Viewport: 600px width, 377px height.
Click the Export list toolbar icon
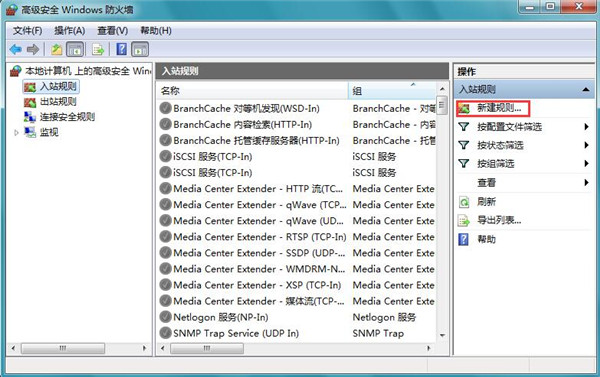[x=98, y=49]
